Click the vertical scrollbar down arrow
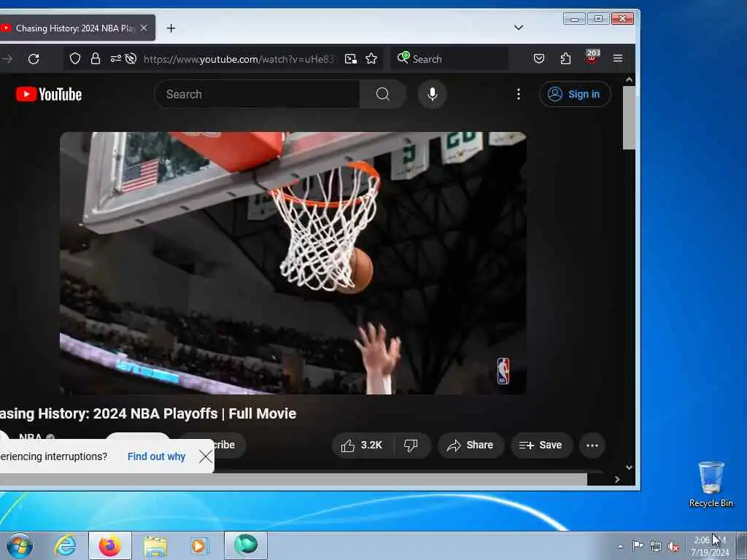This screenshot has width=747, height=560. coord(629,467)
